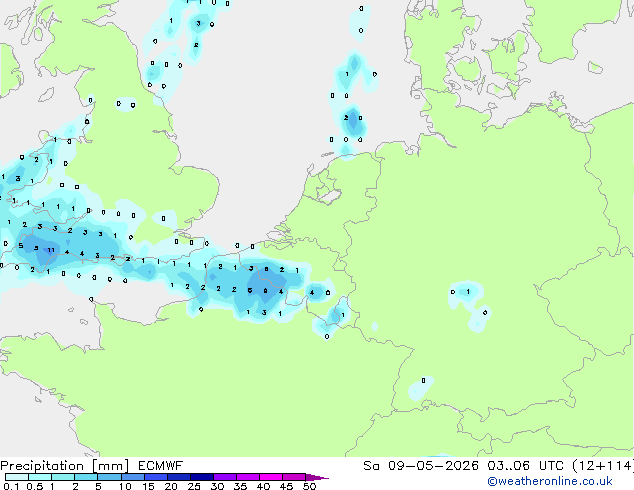Screen dimensions: 634x490
Task: Click the '03..06 UTC' time text
Action: tap(525, 466)
